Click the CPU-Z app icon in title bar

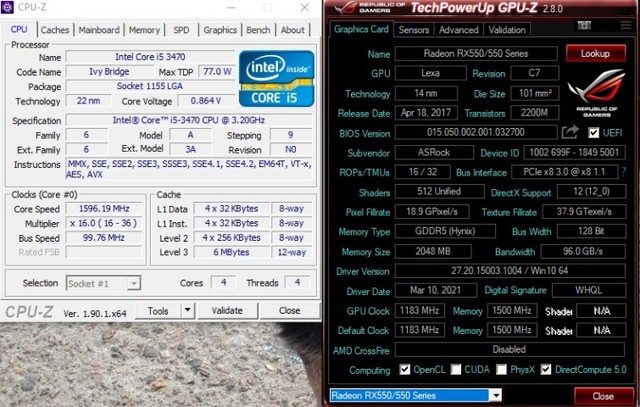pyautogui.click(x=7, y=7)
